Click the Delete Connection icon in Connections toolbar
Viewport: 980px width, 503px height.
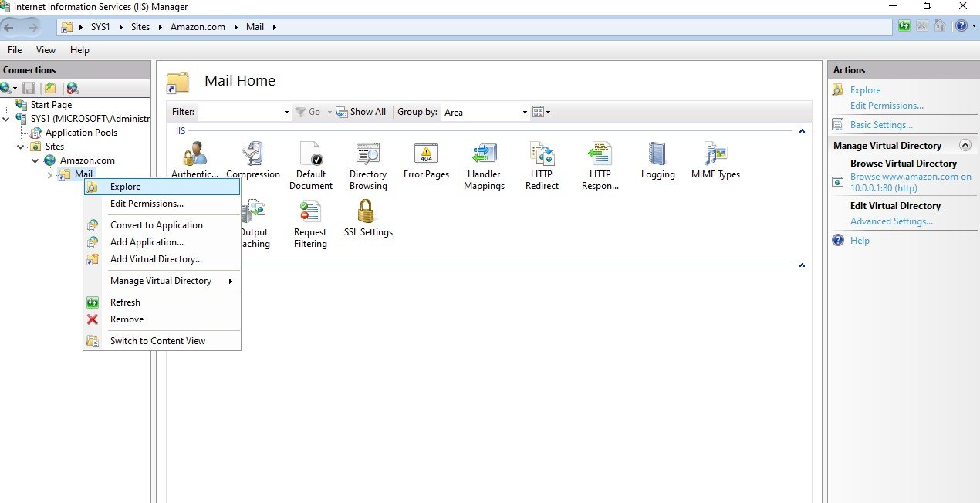[x=73, y=88]
